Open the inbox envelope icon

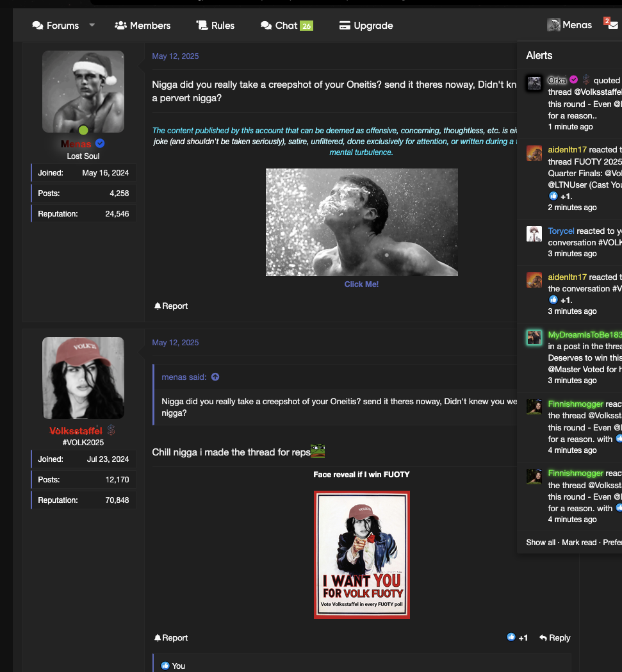613,26
